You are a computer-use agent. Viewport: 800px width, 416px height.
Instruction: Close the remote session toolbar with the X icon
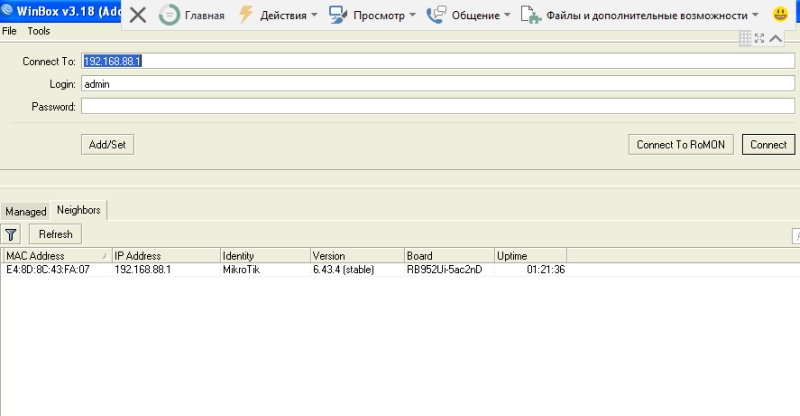[138, 15]
